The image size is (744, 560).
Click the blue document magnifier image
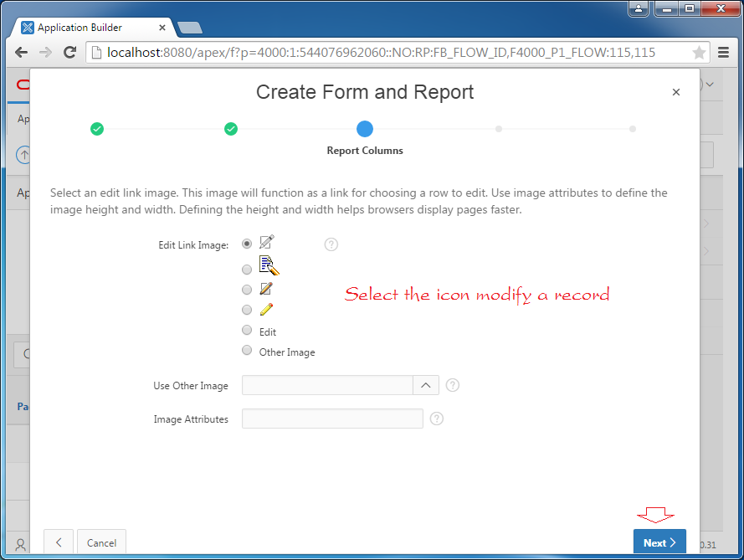tap(269, 265)
